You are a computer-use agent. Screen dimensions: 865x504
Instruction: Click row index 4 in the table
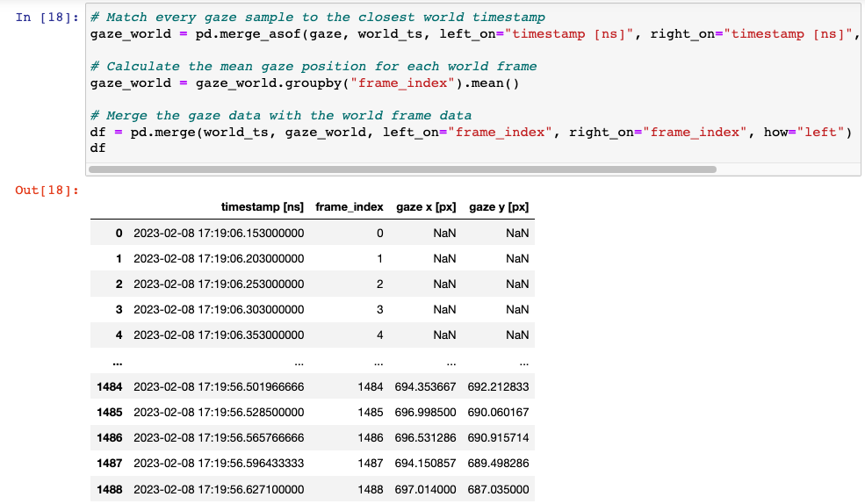pos(119,335)
